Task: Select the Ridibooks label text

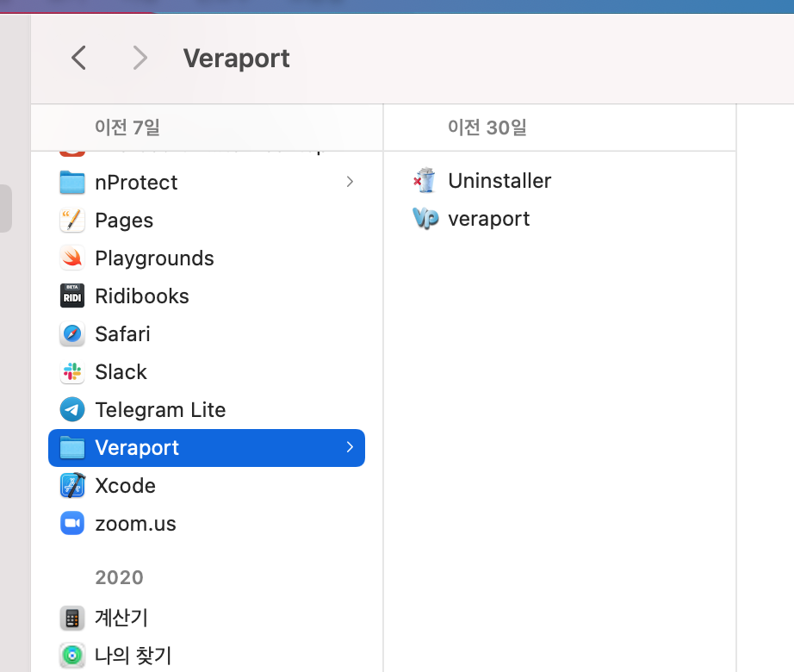Action: 142,296
